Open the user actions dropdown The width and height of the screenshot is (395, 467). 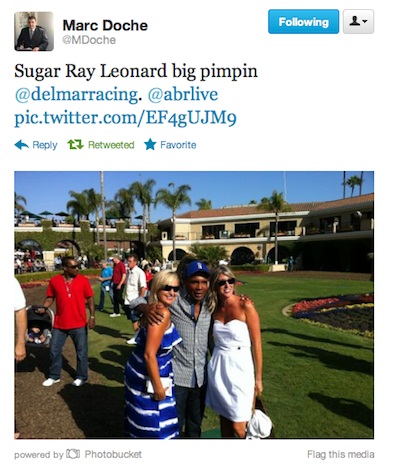coord(358,22)
